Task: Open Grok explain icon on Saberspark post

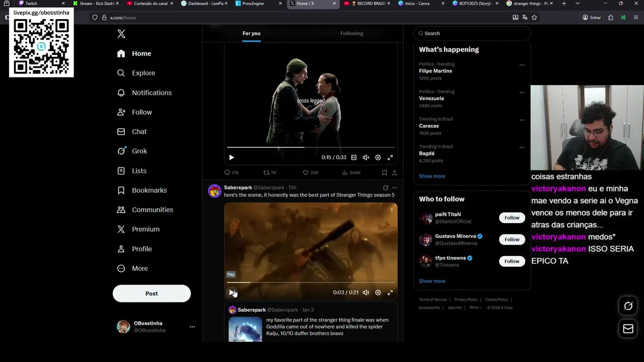Action: (385, 188)
